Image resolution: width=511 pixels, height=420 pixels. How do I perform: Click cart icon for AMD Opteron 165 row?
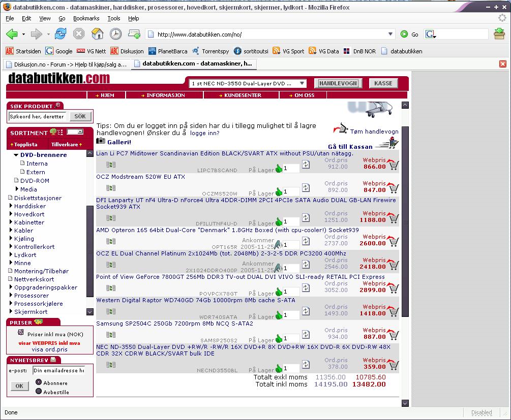pyautogui.click(x=393, y=241)
